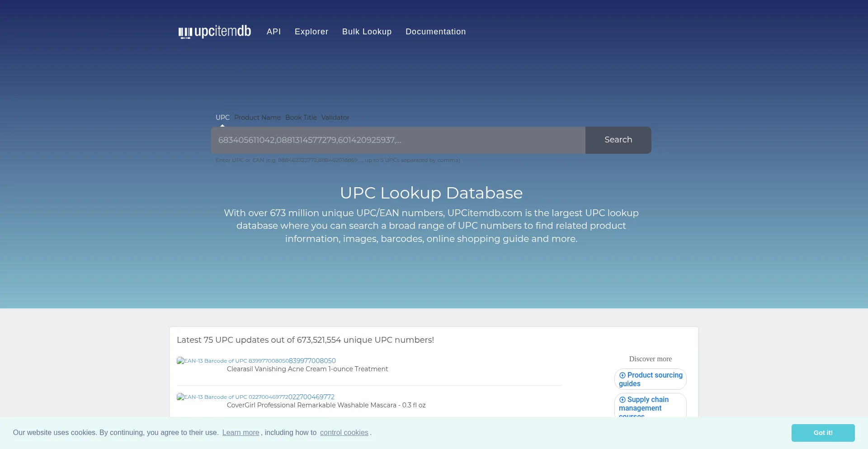Image resolution: width=868 pixels, height=449 pixels.
Task: Switch to the Book Title search tab
Action: pos(301,118)
